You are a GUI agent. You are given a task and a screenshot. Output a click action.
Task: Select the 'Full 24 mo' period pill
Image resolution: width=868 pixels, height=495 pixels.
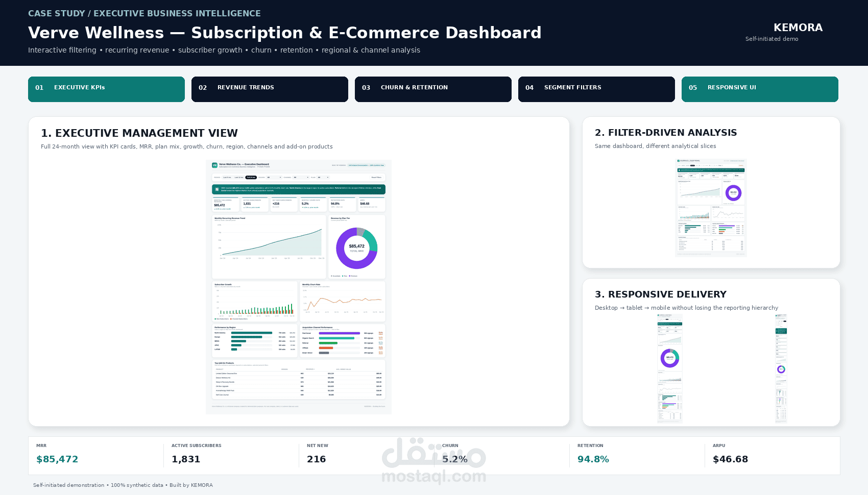pos(251,178)
